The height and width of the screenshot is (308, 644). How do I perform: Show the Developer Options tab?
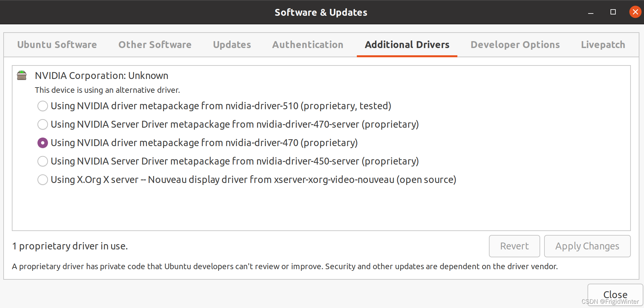515,45
